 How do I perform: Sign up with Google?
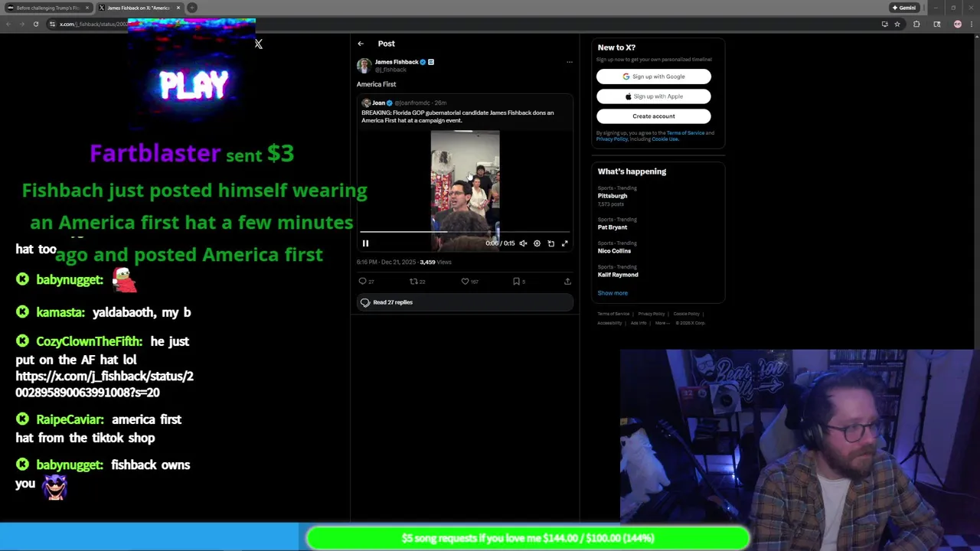(653, 77)
